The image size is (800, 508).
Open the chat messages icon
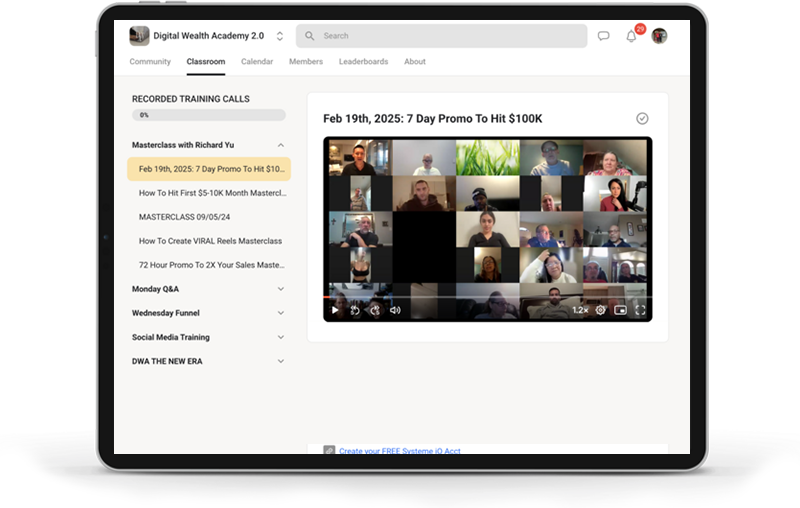pos(603,36)
